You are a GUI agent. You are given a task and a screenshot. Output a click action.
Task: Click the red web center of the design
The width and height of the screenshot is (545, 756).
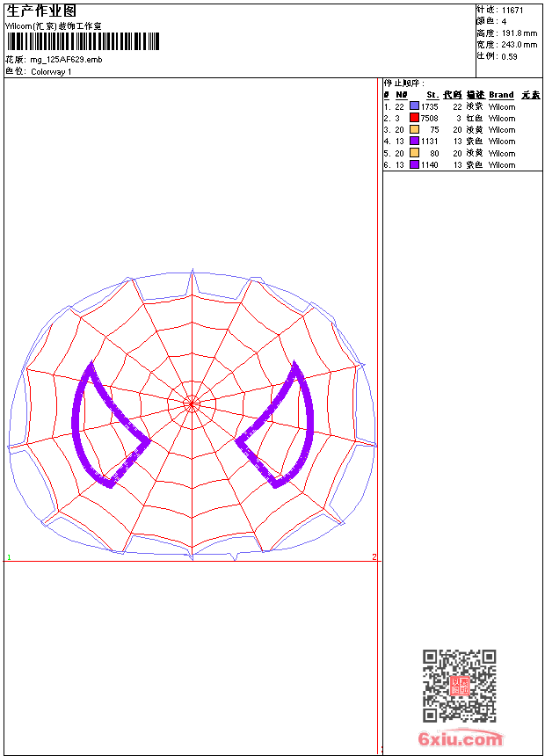pos(192,404)
